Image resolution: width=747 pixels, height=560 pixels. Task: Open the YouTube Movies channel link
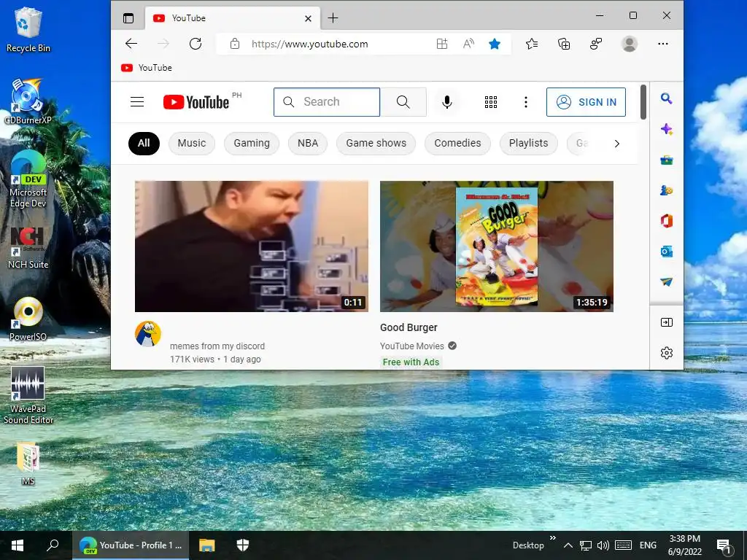pos(412,346)
